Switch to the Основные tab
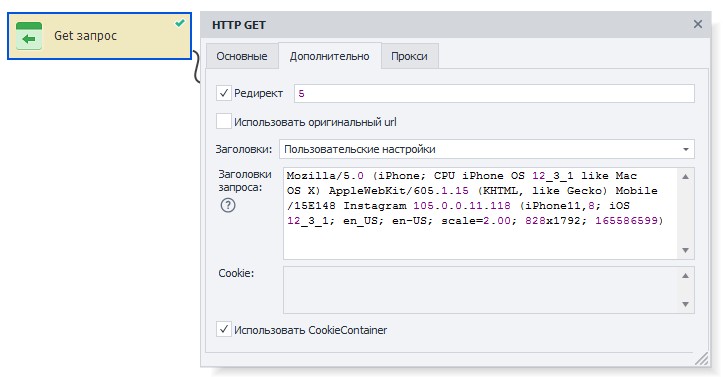The image size is (724, 377). click(x=242, y=56)
